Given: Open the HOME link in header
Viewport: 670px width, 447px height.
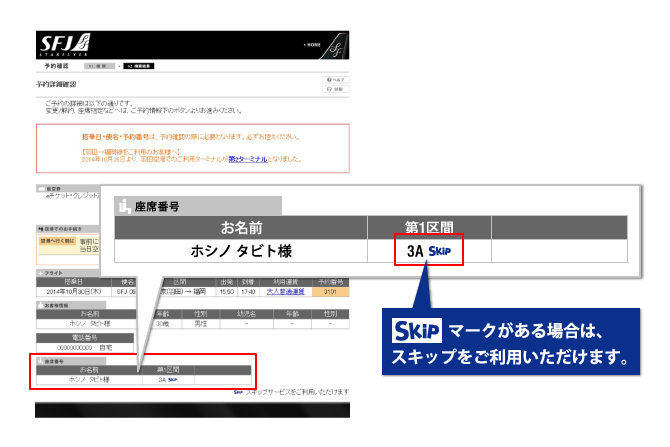Looking at the screenshot, I should 311,46.
